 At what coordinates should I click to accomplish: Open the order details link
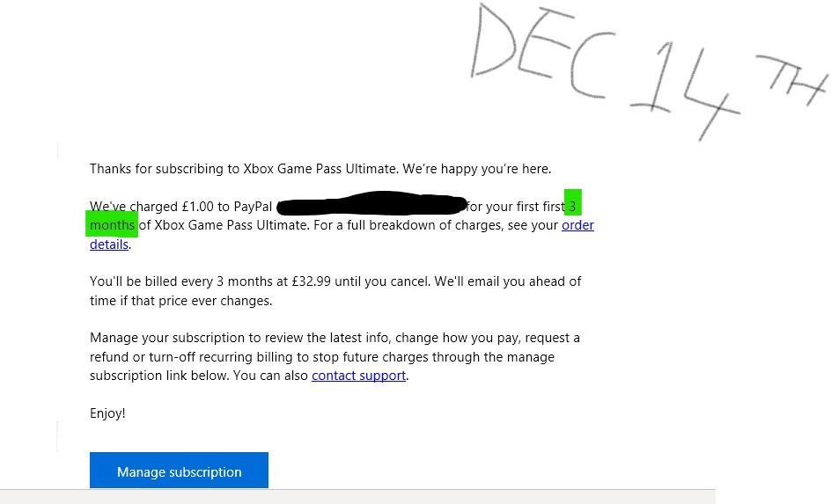[x=577, y=225]
